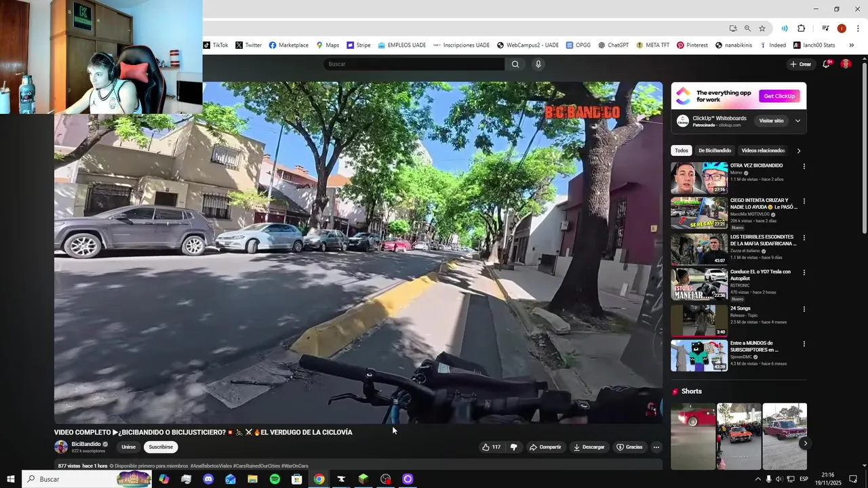Click the YouTube search magnifier button
Screen dimensions: 868x488
pyautogui.click(x=515, y=64)
